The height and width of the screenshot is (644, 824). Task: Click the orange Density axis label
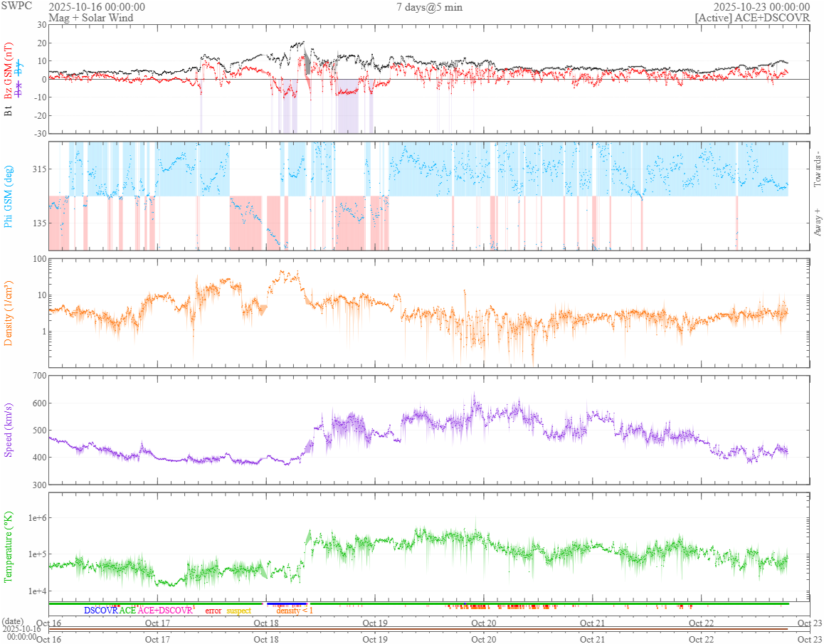point(9,313)
